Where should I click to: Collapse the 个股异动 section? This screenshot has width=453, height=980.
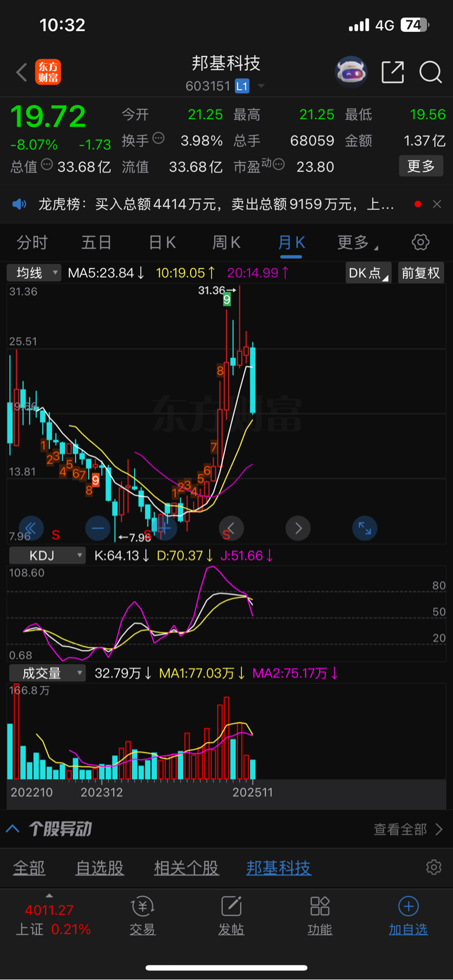[x=13, y=829]
